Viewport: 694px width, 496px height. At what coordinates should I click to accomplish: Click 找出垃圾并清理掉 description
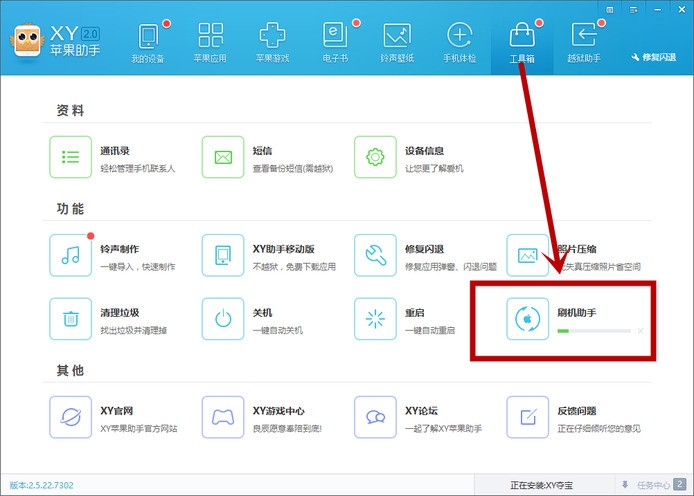pyautogui.click(x=133, y=331)
